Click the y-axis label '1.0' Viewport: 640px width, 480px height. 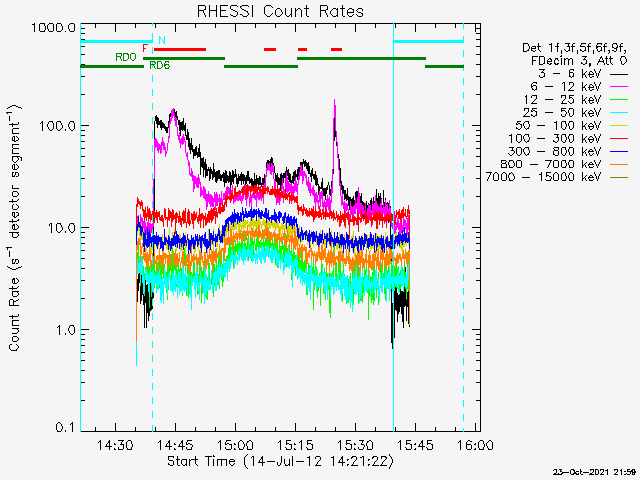pos(65,329)
